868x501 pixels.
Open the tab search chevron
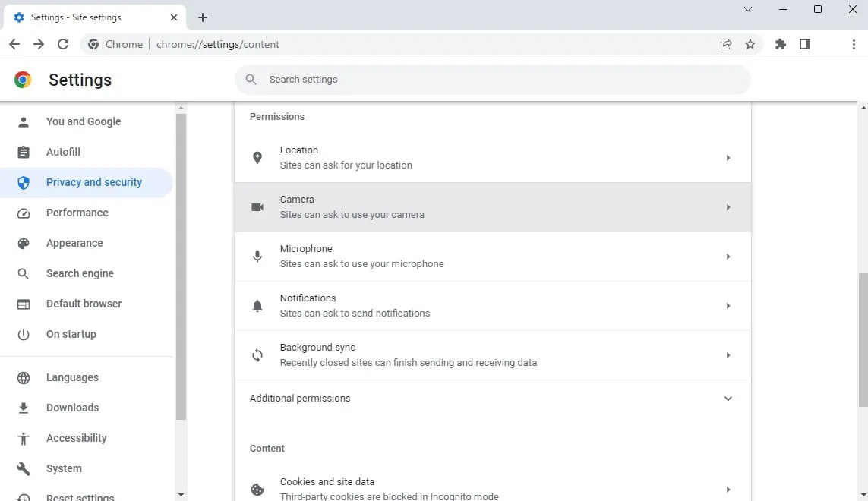(x=748, y=9)
